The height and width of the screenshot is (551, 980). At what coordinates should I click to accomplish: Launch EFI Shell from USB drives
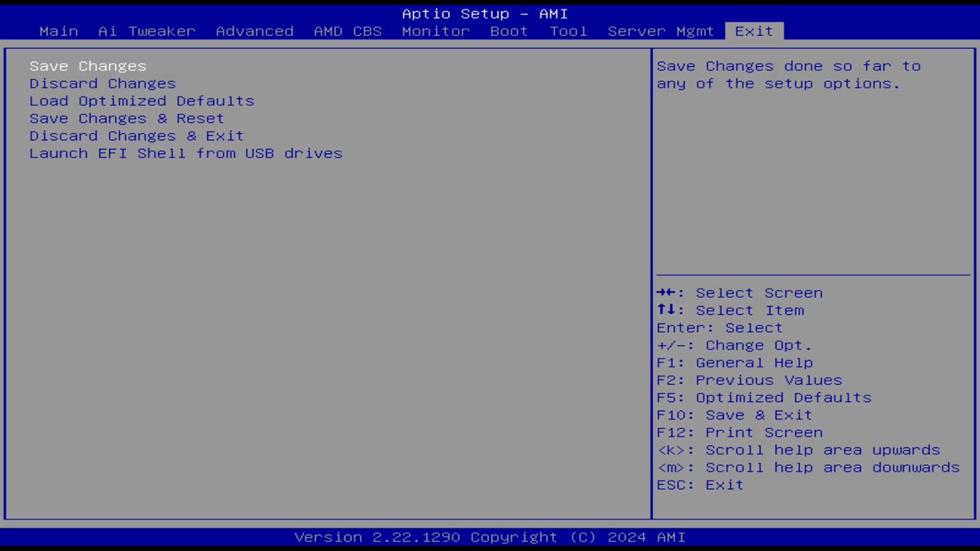pos(186,154)
